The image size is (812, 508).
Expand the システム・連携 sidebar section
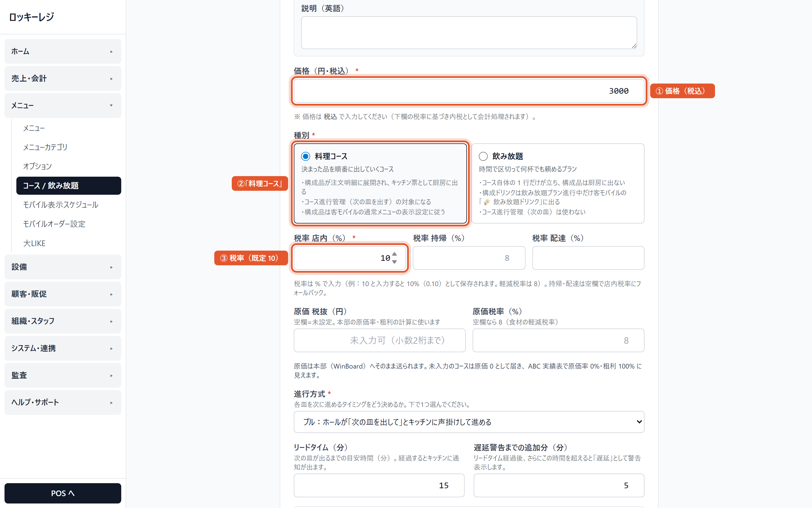point(63,349)
